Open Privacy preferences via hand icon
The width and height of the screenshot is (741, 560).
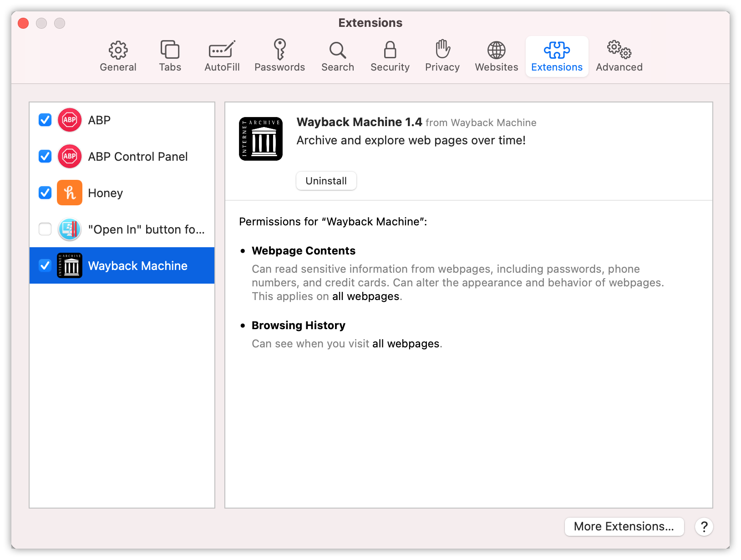tap(442, 56)
